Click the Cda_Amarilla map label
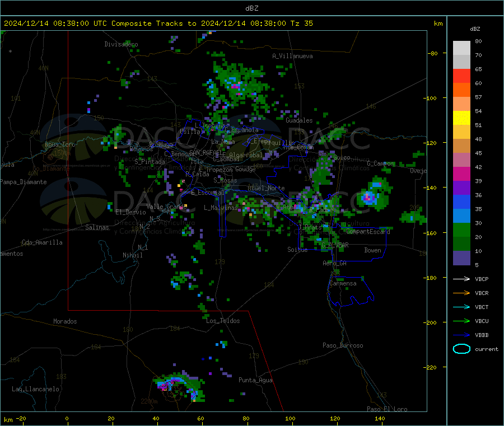Viewport: 504px width, 426px height. point(42,242)
